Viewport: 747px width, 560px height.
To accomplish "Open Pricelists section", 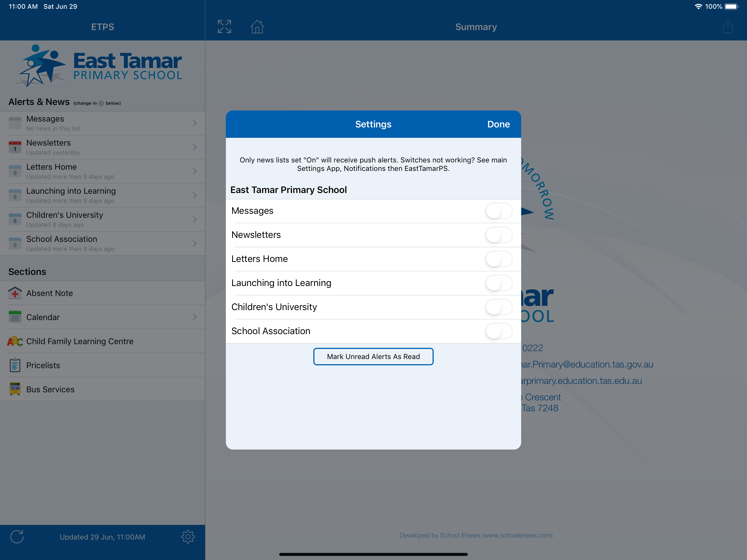I will click(102, 365).
